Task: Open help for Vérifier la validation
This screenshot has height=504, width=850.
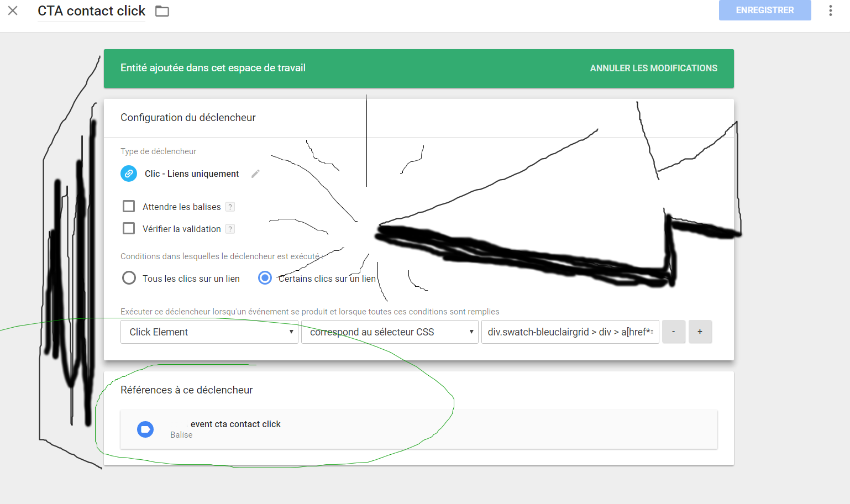Action: tap(230, 229)
